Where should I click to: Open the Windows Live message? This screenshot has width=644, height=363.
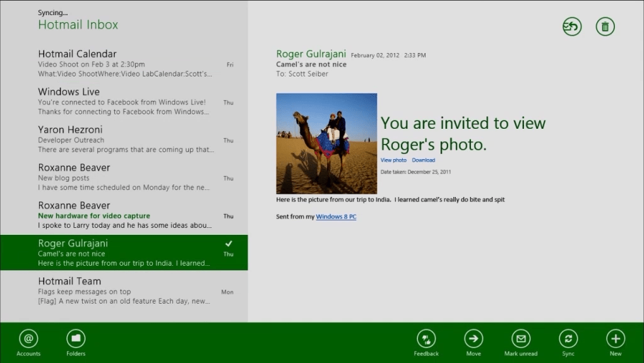click(x=124, y=102)
